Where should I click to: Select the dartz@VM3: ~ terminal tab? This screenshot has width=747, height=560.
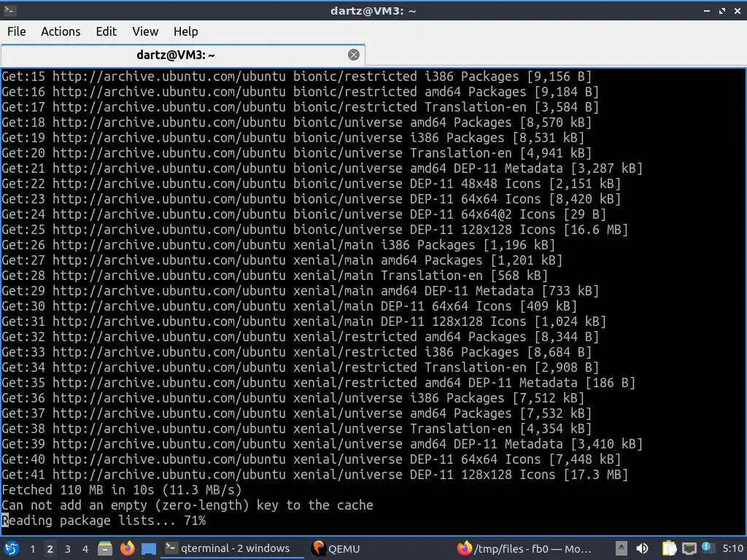point(183,55)
